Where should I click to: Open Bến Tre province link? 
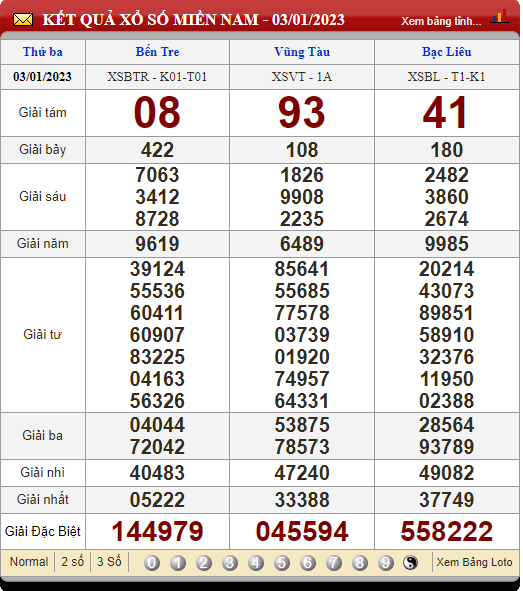click(158, 52)
